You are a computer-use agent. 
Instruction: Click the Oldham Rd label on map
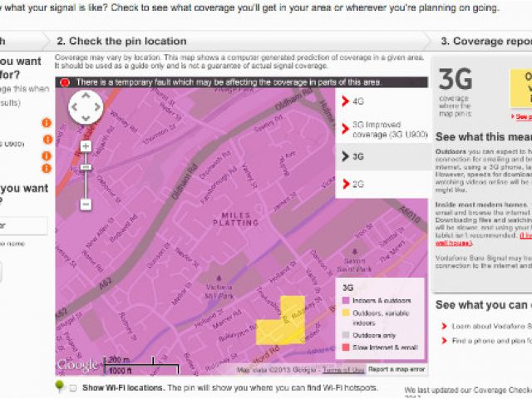click(185, 181)
